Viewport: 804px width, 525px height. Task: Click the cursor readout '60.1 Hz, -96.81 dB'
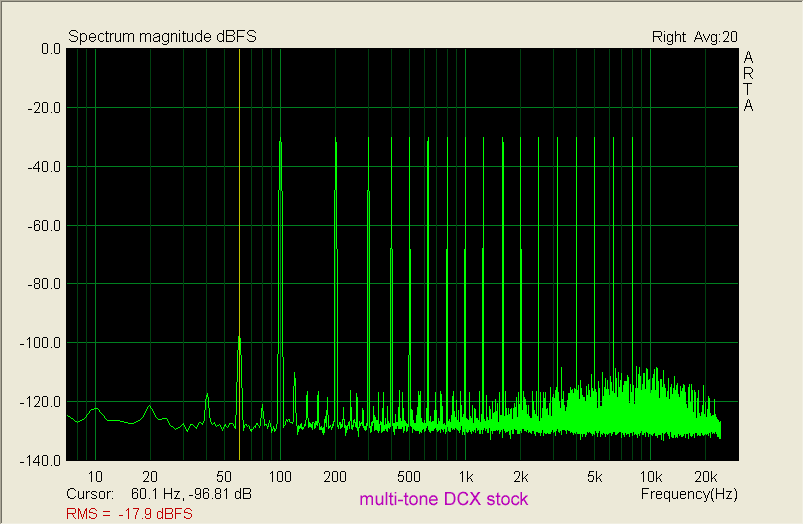click(x=191, y=494)
